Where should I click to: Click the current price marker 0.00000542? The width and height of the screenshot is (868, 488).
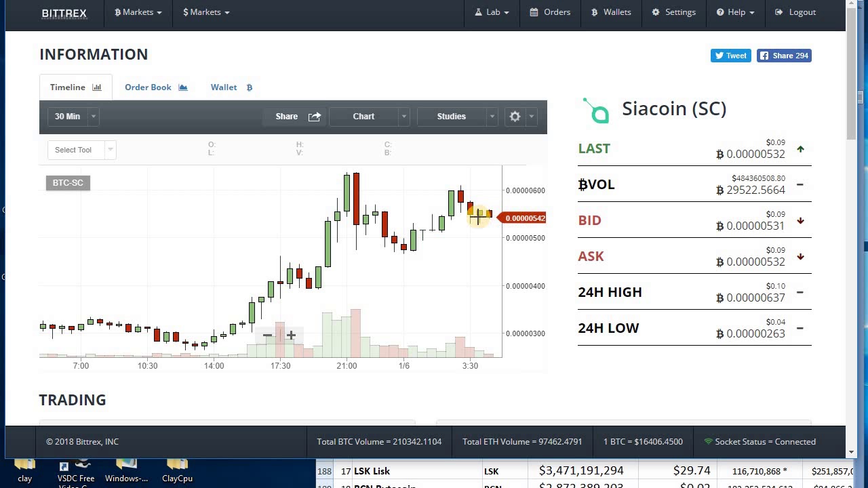(x=521, y=218)
